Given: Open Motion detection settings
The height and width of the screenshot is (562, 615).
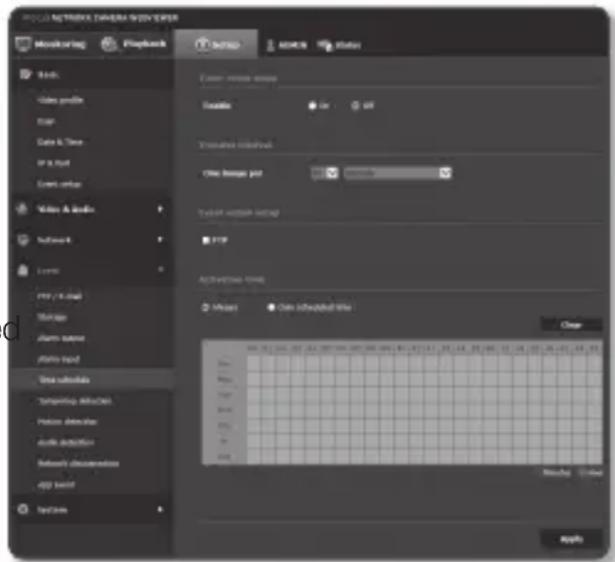Looking at the screenshot, I should pyautogui.click(x=67, y=422).
